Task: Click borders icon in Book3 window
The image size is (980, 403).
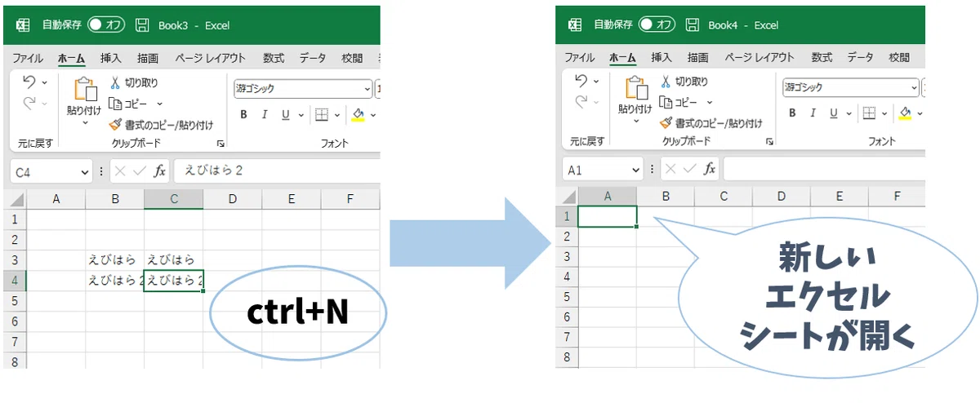Action: click(x=322, y=115)
